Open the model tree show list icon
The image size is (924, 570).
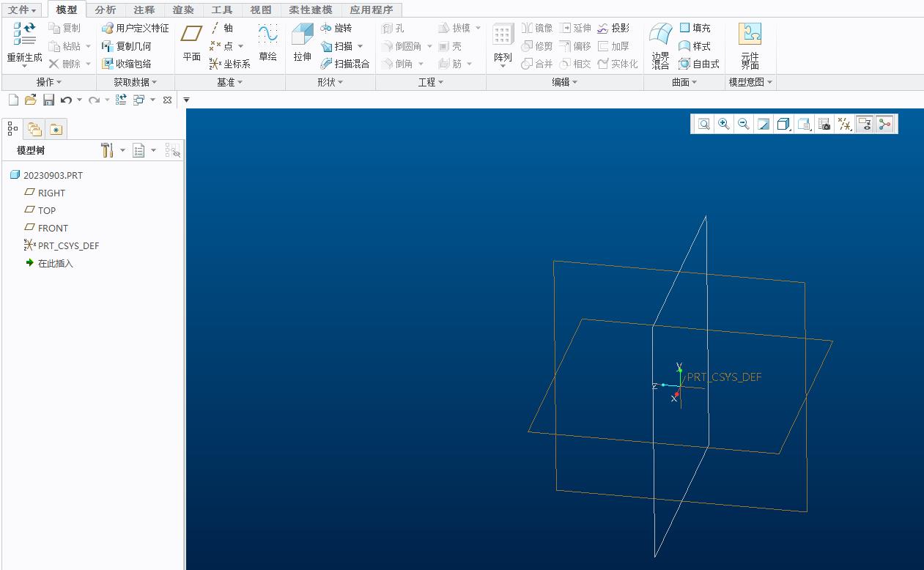pos(138,150)
